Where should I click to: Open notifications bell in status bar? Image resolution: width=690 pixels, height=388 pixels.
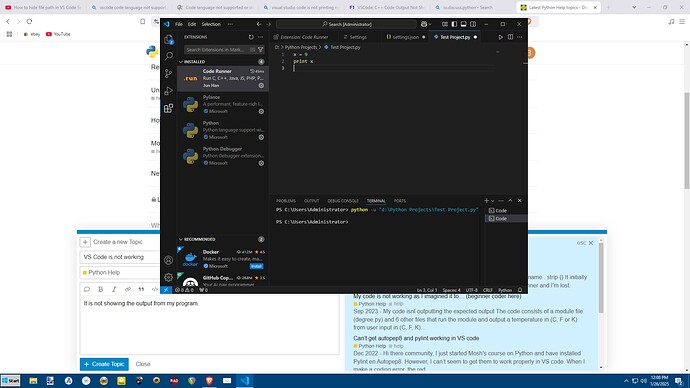pos(520,290)
